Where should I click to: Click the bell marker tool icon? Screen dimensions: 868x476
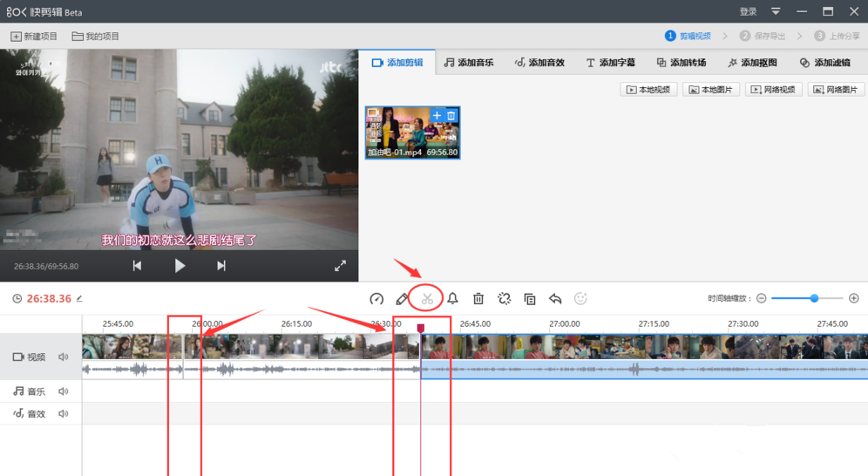pos(453,299)
